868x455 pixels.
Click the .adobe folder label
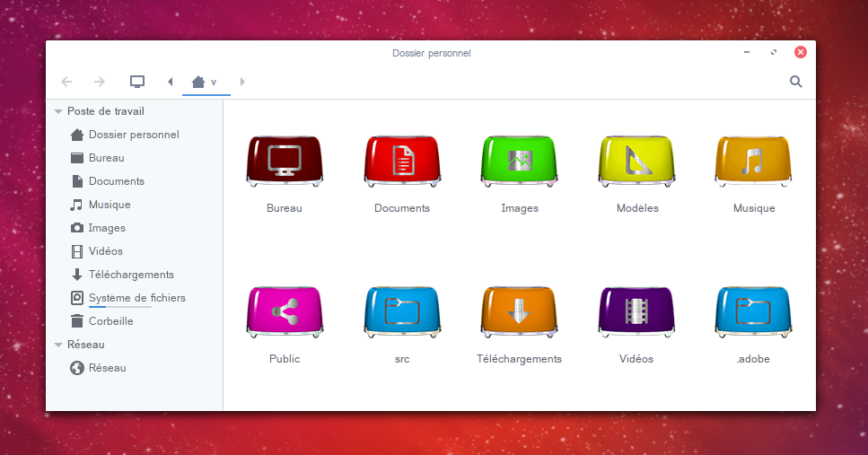tap(753, 359)
